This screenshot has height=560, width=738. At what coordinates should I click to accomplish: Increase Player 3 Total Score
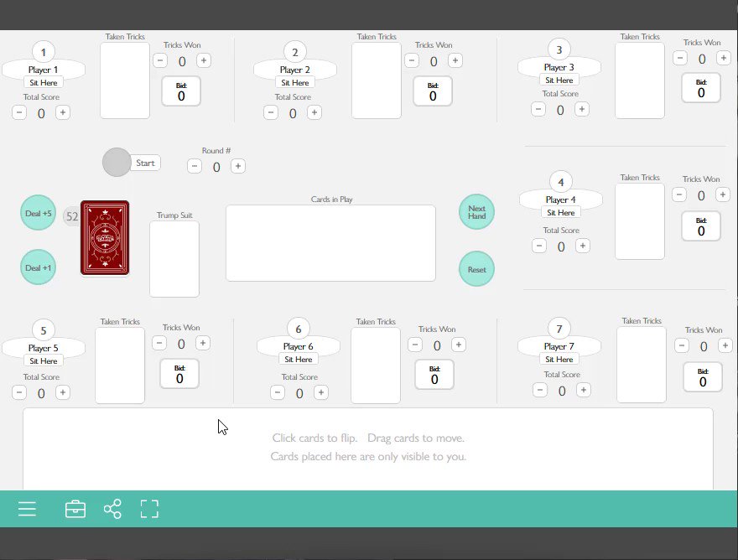point(582,109)
